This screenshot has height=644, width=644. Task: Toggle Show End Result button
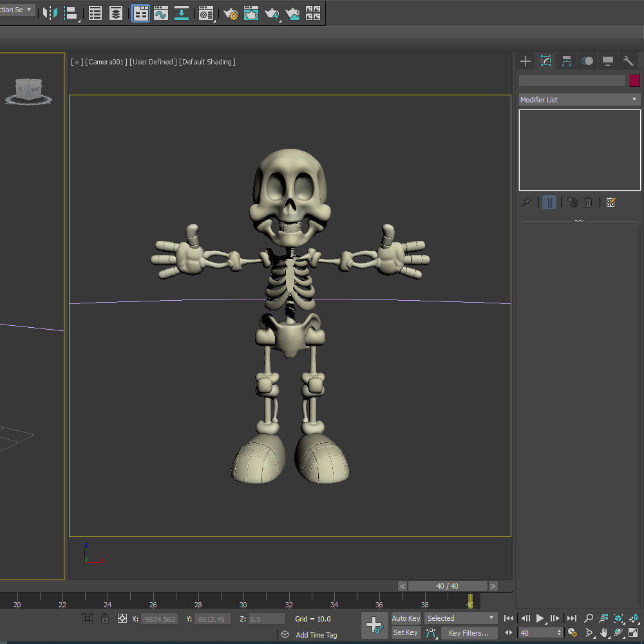pyautogui.click(x=549, y=202)
